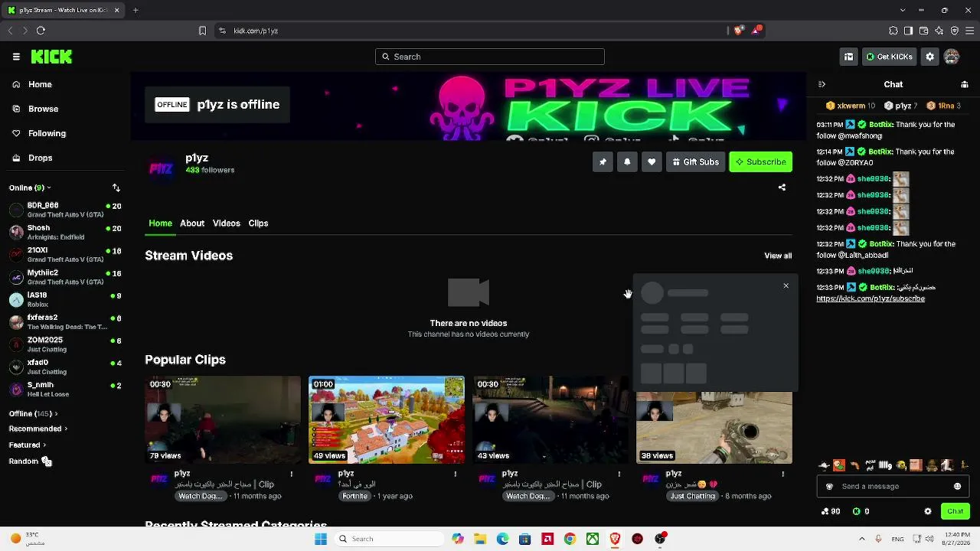Open chat settings gear icon
Viewport: 980px width, 551px height.
click(928, 511)
